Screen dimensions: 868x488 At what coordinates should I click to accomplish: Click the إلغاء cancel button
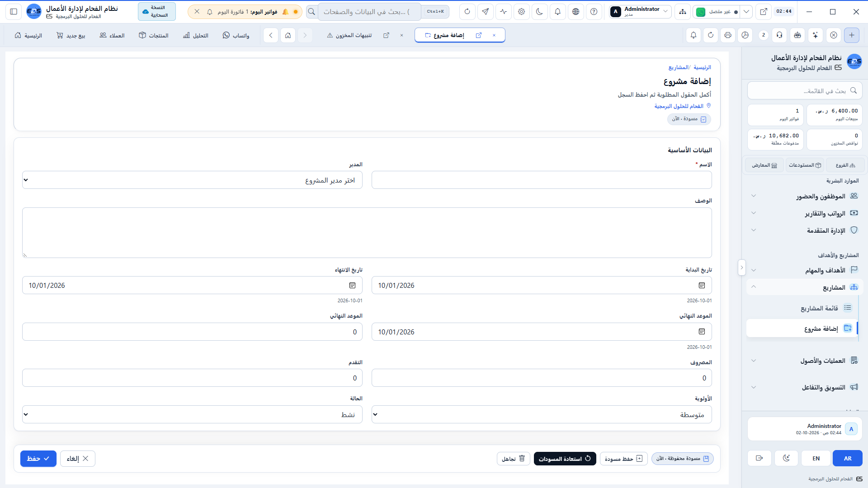click(78, 459)
